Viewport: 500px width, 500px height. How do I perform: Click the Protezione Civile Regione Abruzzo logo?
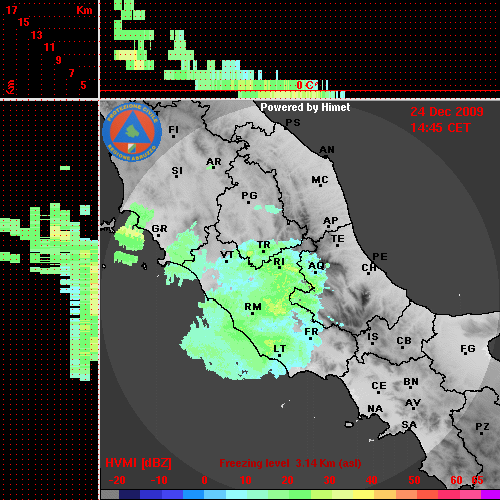(x=132, y=132)
